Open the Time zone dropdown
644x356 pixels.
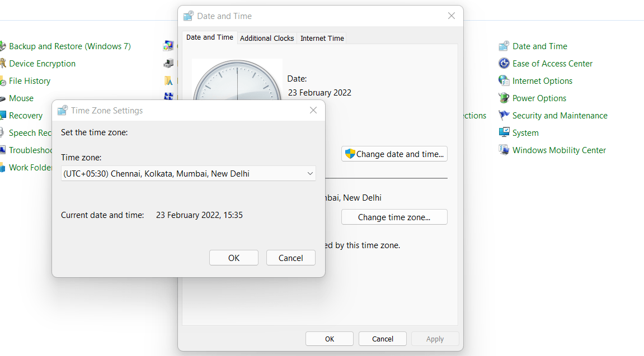click(188, 173)
